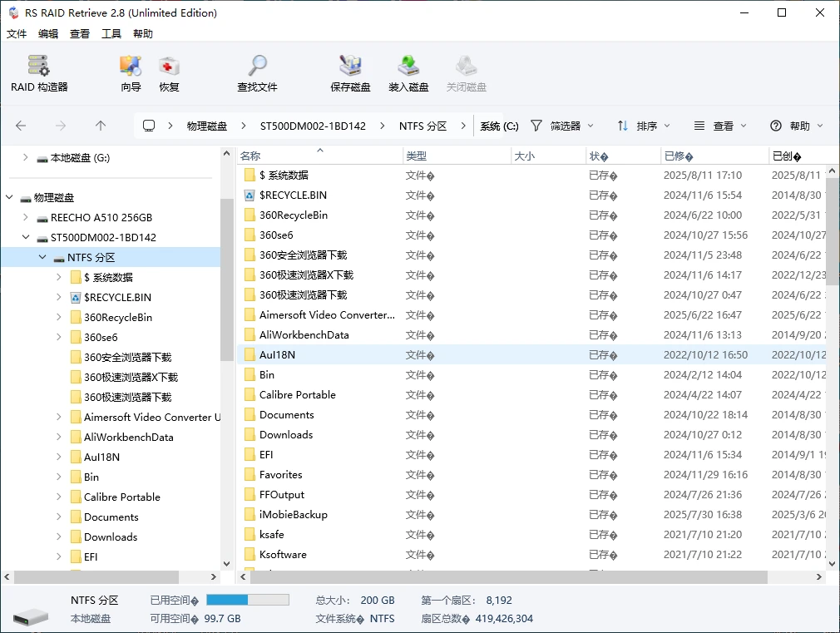Open the 文件 menu

tap(17, 33)
